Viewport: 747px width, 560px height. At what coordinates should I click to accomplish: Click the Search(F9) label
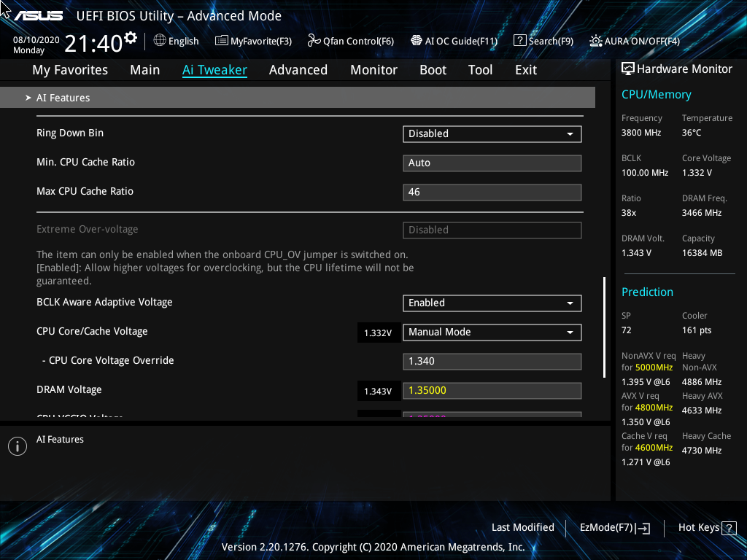tap(551, 41)
